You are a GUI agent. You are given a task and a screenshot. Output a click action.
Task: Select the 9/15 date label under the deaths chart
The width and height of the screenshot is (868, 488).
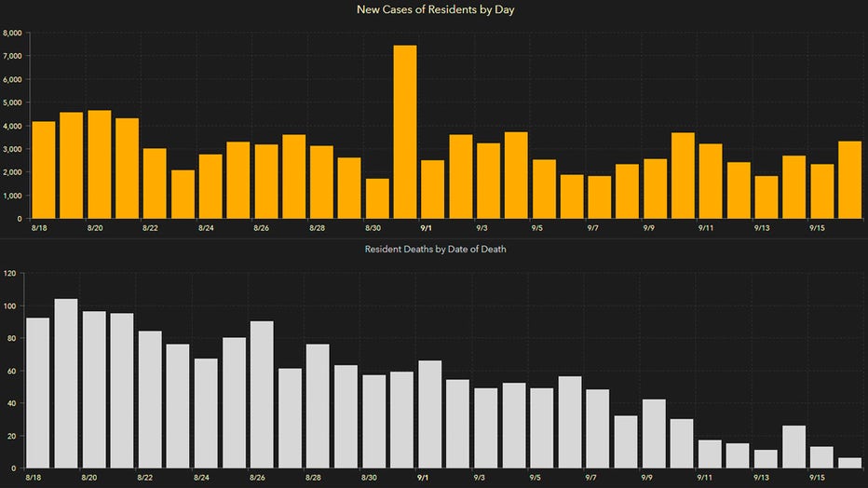tap(818, 477)
